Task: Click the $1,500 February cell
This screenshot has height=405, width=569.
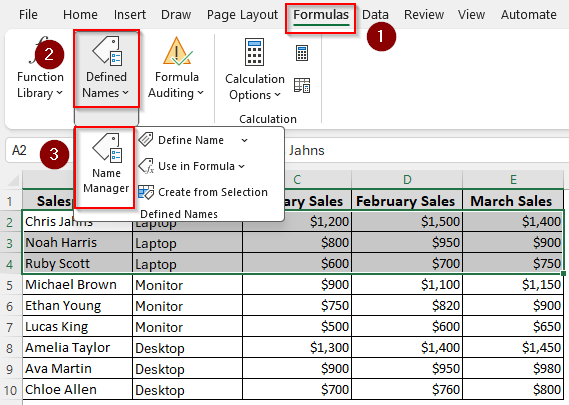Action: 407,222
